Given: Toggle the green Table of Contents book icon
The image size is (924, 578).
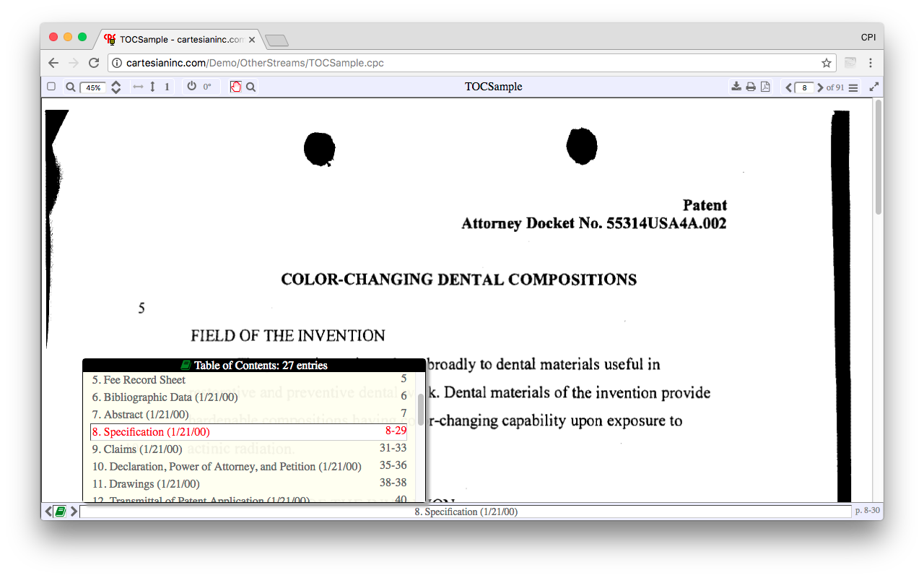Looking at the screenshot, I should [61, 512].
